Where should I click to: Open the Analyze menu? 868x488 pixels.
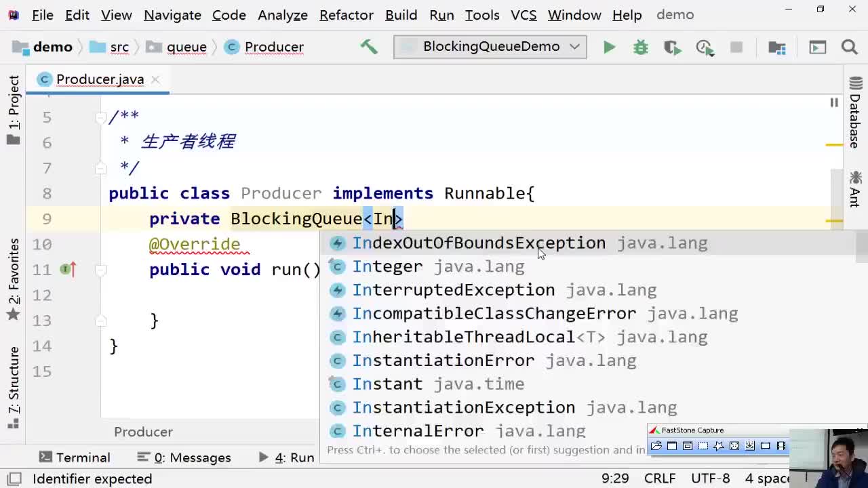pyautogui.click(x=283, y=14)
